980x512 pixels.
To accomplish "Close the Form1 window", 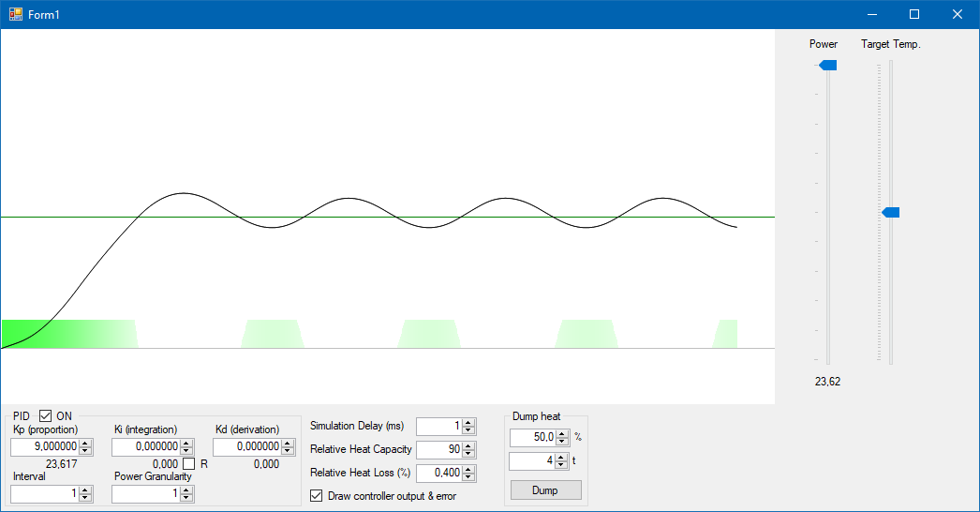I will pyautogui.click(x=957, y=14).
